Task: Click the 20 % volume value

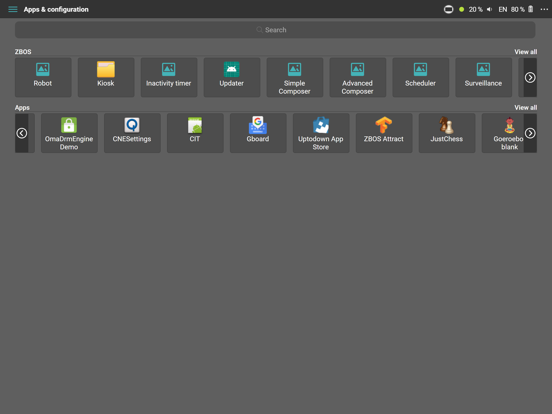Action: point(476,10)
